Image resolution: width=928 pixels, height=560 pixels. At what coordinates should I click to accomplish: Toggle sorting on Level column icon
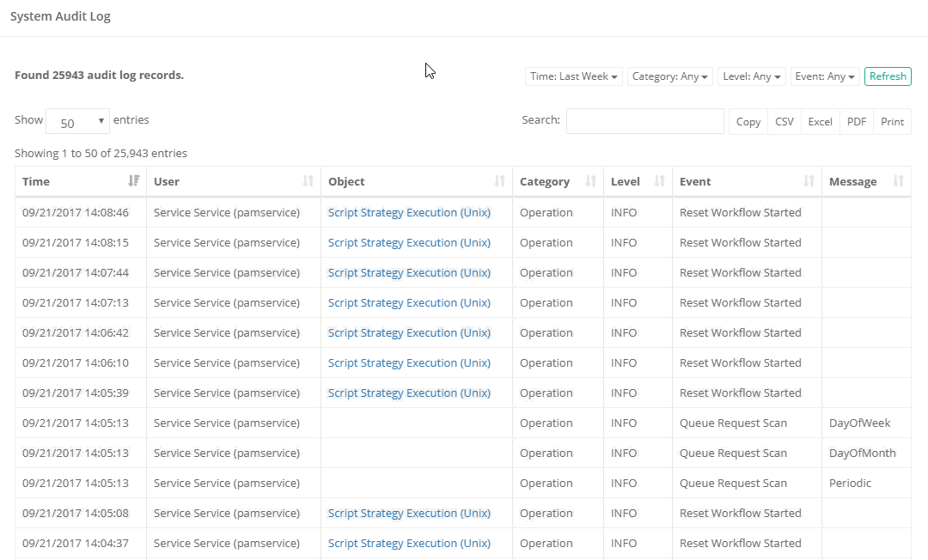click(x=659, y=181)
